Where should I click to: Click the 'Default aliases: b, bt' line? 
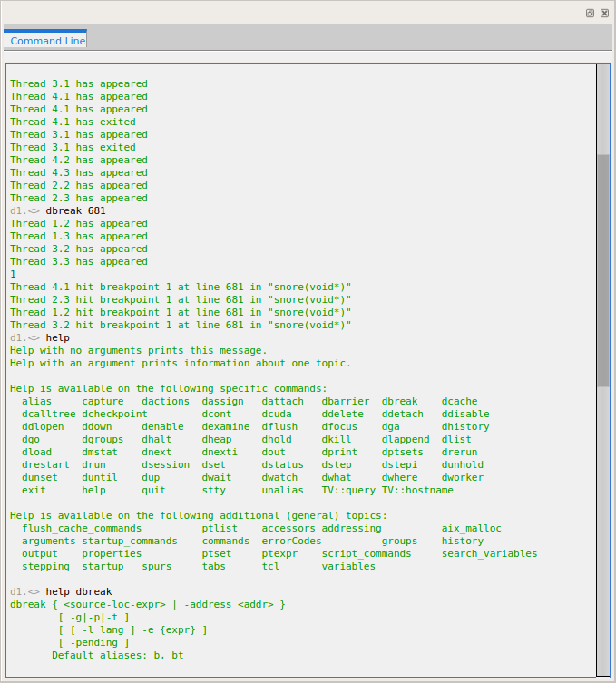pos(117,655)
